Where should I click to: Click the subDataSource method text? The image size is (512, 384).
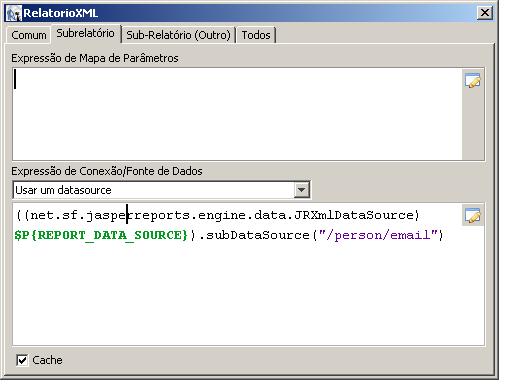click(x=258, y=235)
